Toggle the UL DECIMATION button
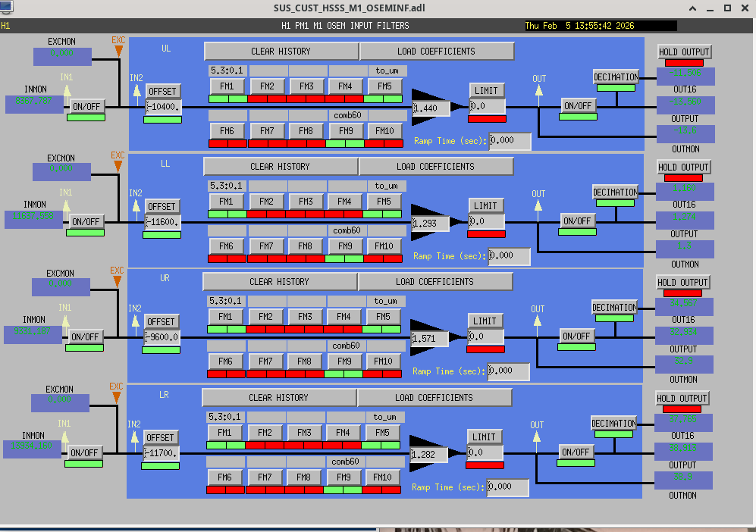756x532 pixels. point(616,77)
